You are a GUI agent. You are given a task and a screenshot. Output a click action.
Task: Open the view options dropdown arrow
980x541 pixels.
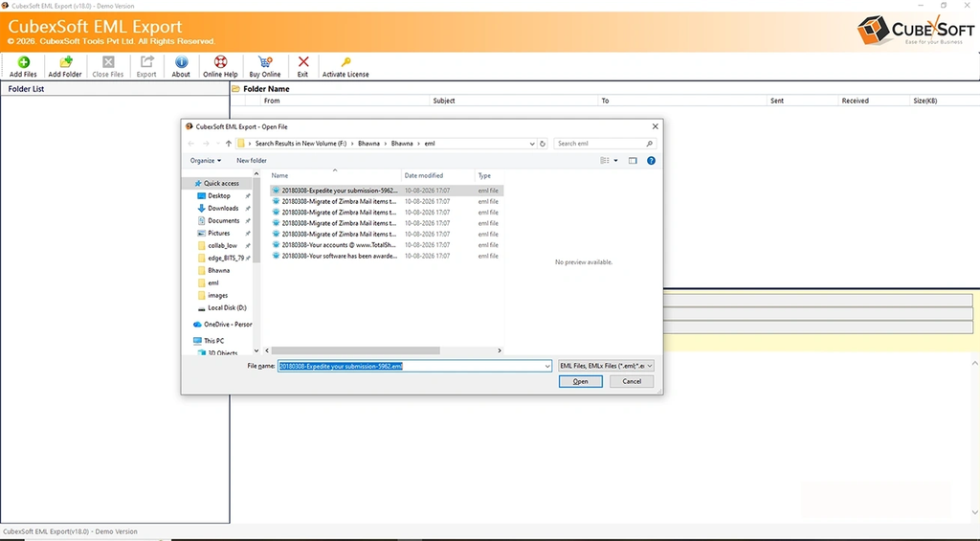(x=615, y=161)
